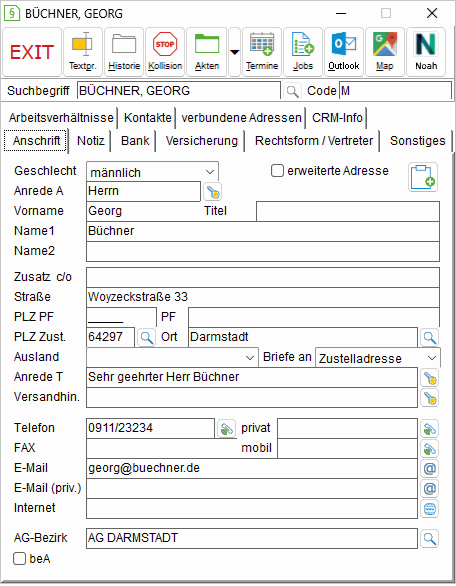Click the mobil input field
The image size is (456, 586).
[x=347, y=448]
